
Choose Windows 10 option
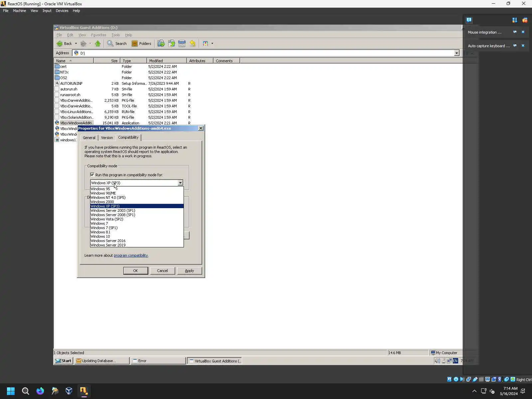click(x=137, y=236)
